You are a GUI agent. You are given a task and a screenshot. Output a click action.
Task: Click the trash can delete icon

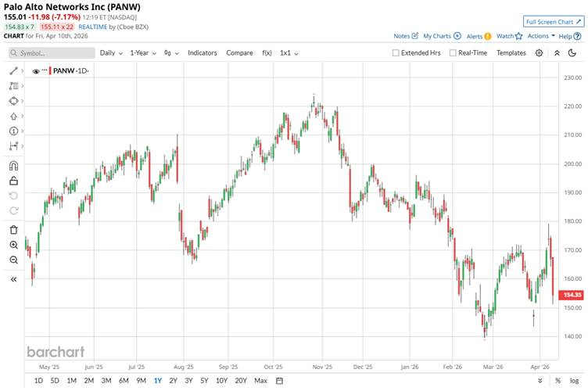[x=13, y=229]
